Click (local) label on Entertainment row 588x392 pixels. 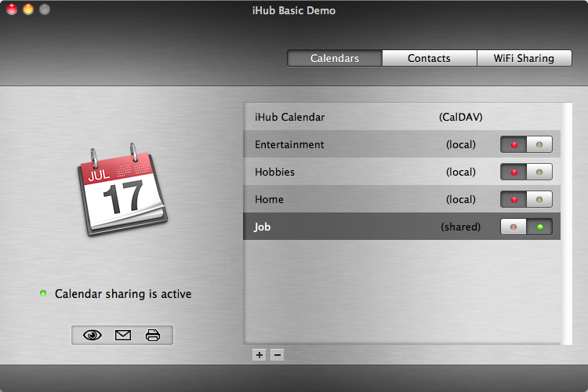coord(460,144)
